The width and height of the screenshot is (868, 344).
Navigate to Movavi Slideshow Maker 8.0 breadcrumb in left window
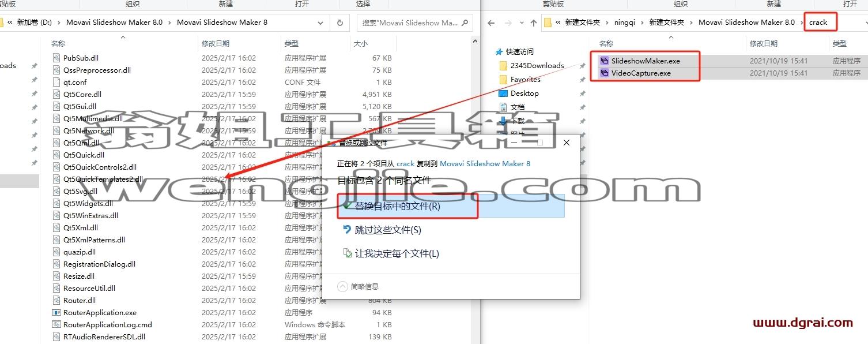click(x=115, y=23)
